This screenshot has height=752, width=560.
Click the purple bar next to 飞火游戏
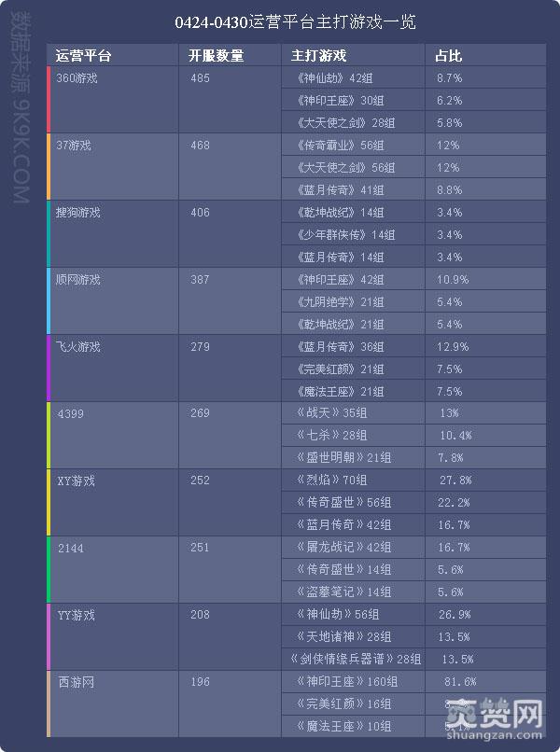click(49, 369)
